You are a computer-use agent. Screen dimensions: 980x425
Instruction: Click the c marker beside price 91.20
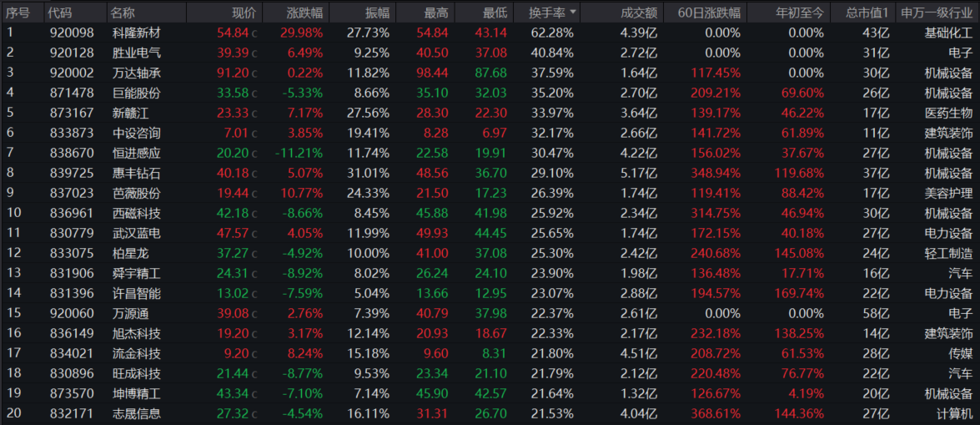point(254,73)
